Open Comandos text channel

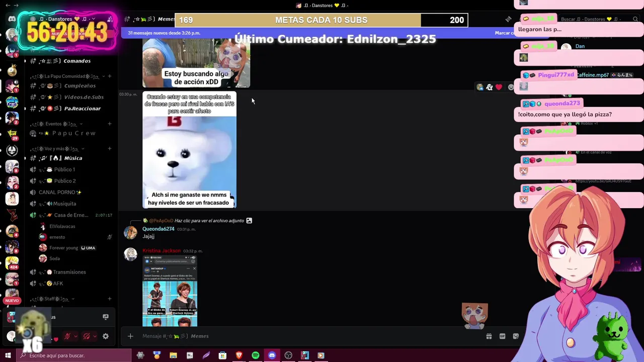[x=70, y=61]
